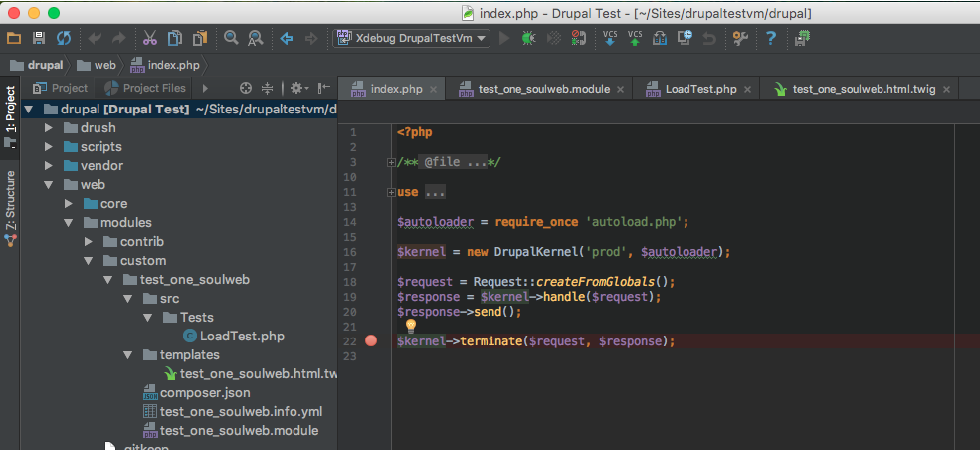
Task: Click the Synchronize refresh icon
Action: pos(64,39)
